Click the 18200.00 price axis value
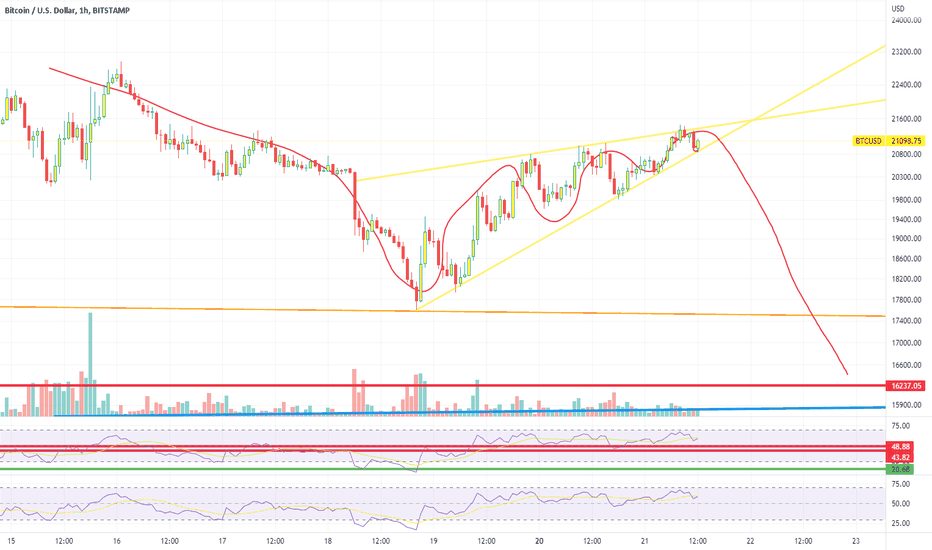This screenshot has width=932, height=550. (906, 279)
